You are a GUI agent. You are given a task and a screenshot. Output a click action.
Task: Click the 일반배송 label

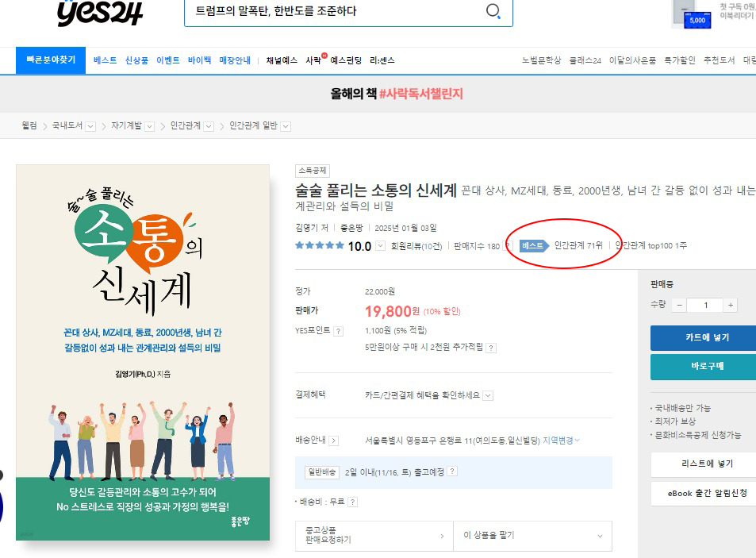(321, 472)
